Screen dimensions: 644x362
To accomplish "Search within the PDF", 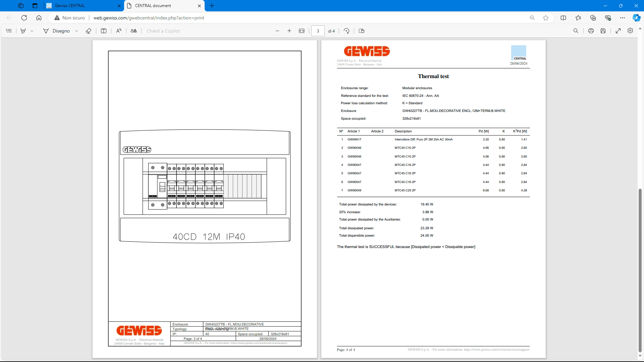I will coord(576,31).
